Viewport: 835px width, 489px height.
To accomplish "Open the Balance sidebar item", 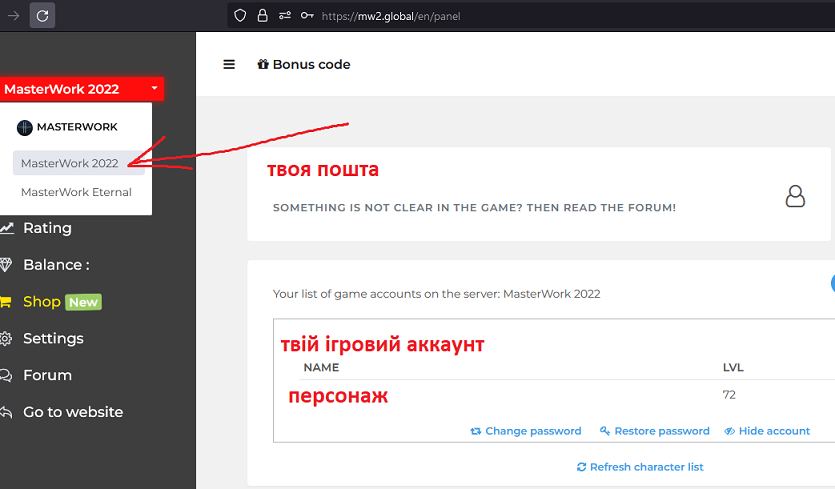I will point(56,265).
